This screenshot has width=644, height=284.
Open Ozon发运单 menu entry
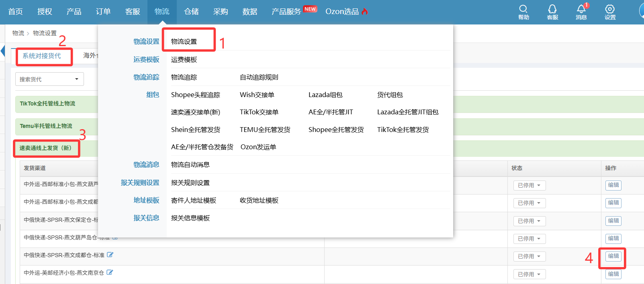tap(258, 147)
